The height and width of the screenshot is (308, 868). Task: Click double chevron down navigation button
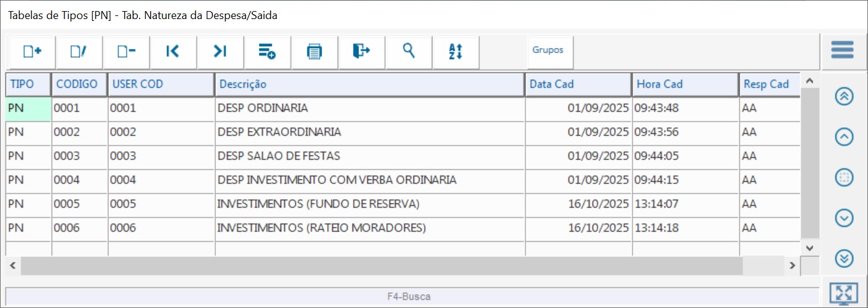point(844,259)
